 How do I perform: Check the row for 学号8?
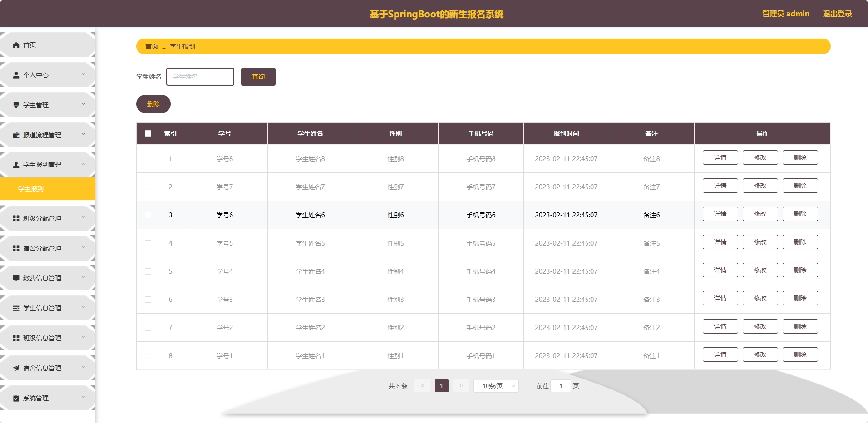[x=148, y=159]
